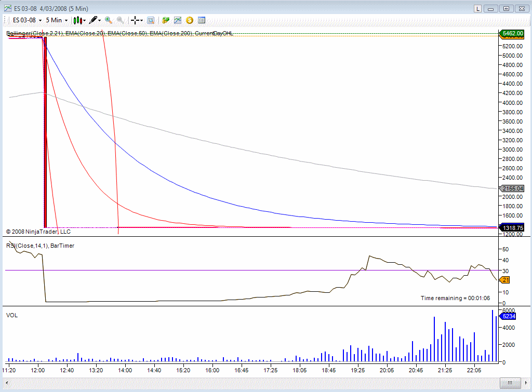Open the chart properties table icon
The image size is (532, 392).
click(202, 20)
